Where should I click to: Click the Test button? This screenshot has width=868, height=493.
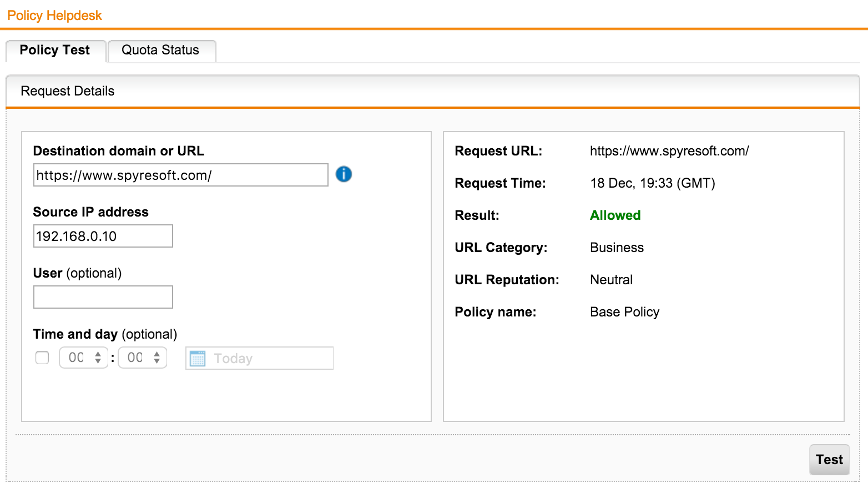point(829,460)
